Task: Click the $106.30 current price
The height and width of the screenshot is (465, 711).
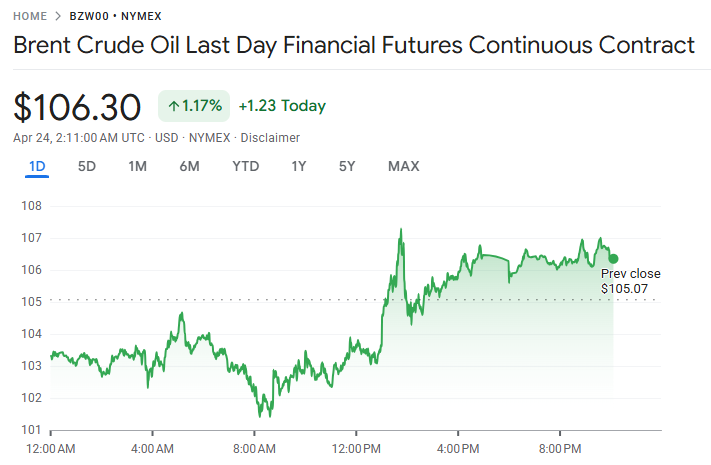Action: point(78,106)
